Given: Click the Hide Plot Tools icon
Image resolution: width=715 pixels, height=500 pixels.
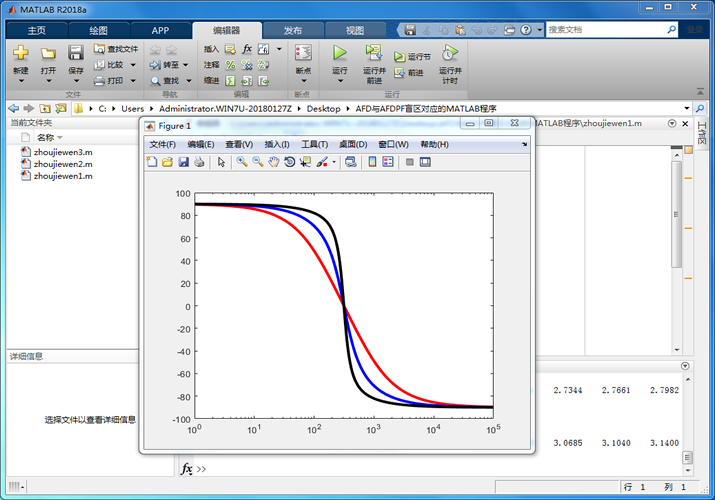Looking at the screenshot, I should click(x=409, y=162).
